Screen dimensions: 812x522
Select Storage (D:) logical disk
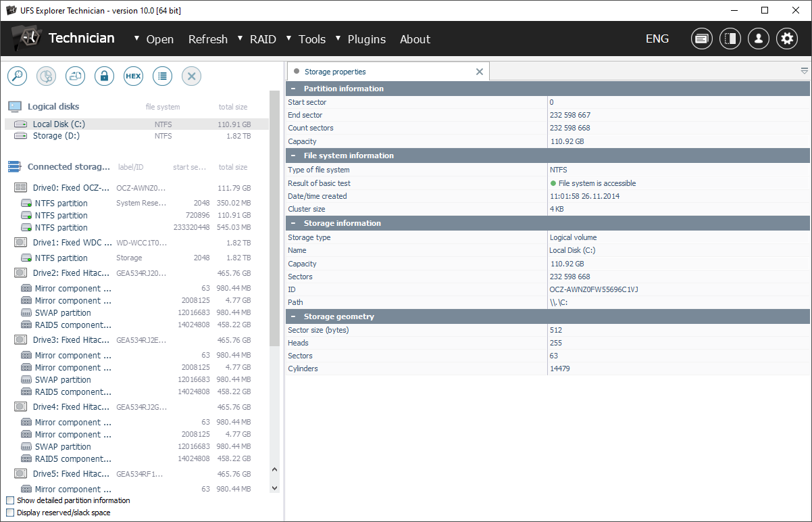(136, 136)
